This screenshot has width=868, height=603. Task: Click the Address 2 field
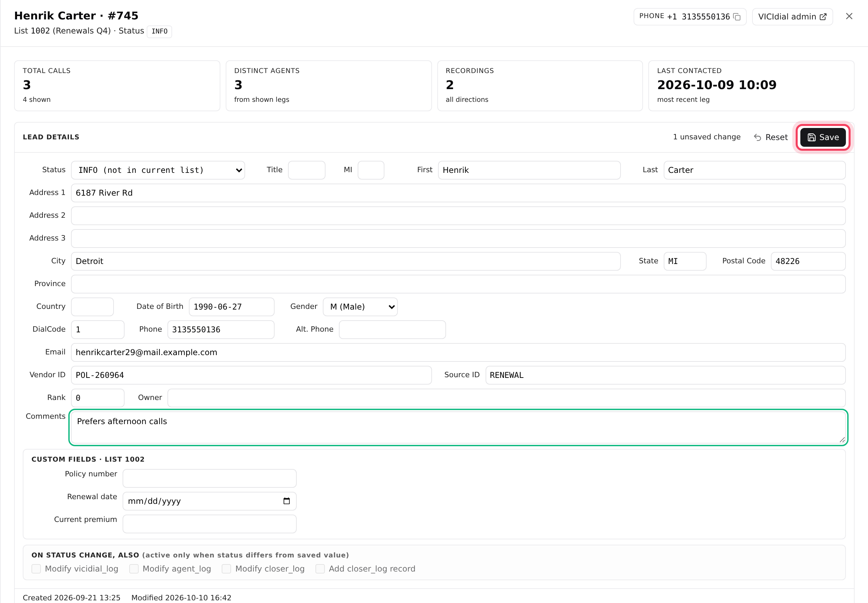(x=458, y=215)
